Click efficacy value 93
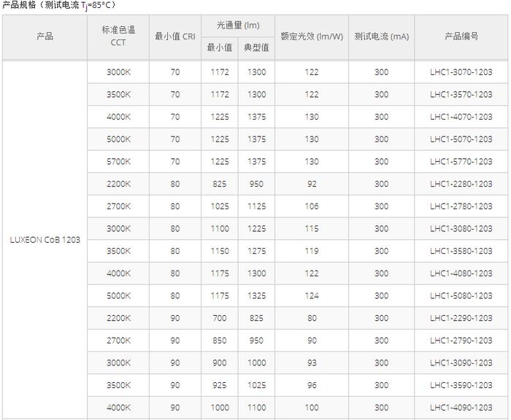 tap(312, 362)
